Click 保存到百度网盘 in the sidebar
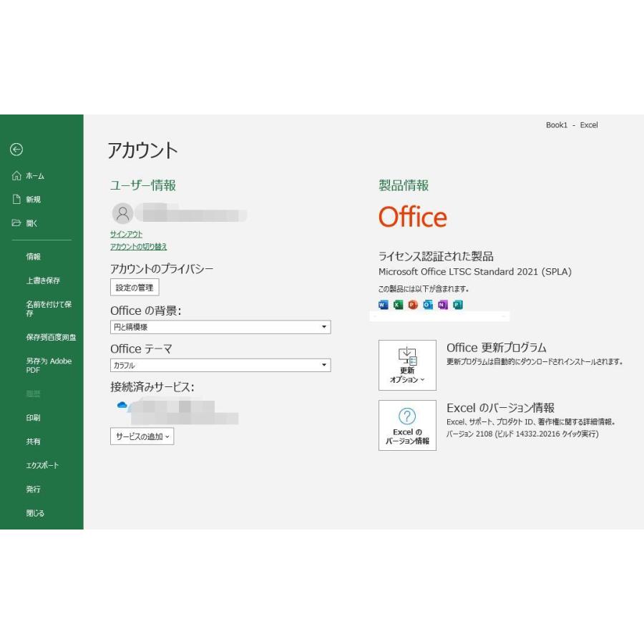Image resolution: width=644 pixels, height=644 pixels. 51,337
